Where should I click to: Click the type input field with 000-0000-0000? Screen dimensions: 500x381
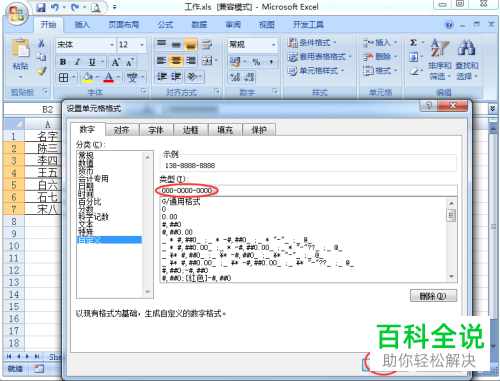tap(308, 191)
